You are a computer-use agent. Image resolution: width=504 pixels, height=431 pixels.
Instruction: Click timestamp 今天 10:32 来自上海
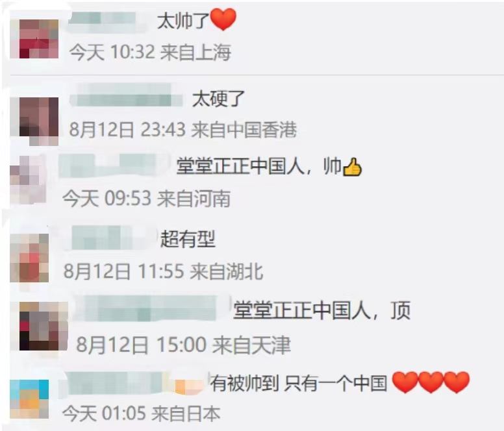point(150,52)
